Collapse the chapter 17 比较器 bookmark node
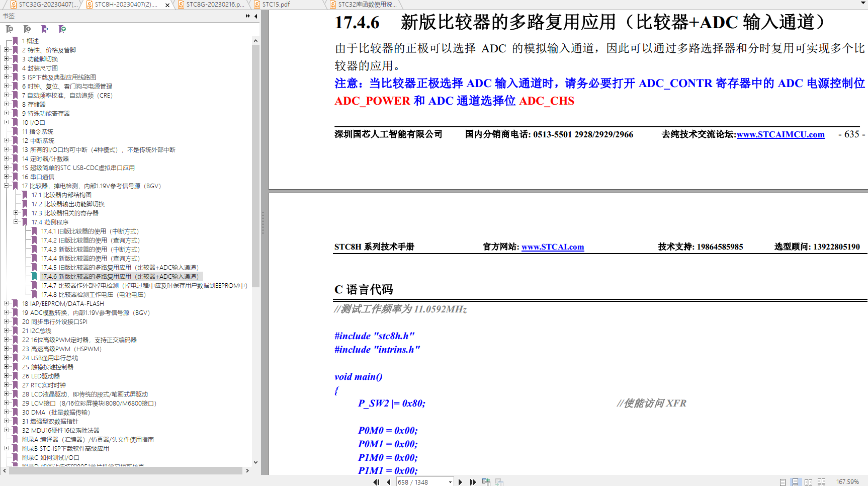Screen dimensions: 868x486 [7, 186]
